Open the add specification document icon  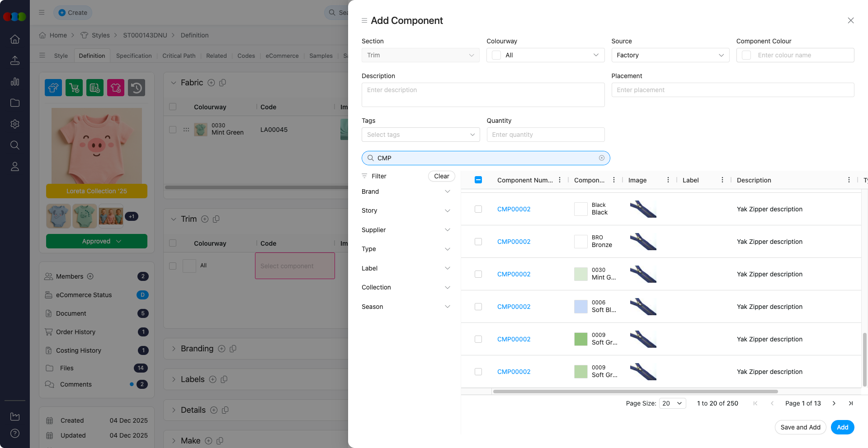click(x=95, y=88)
